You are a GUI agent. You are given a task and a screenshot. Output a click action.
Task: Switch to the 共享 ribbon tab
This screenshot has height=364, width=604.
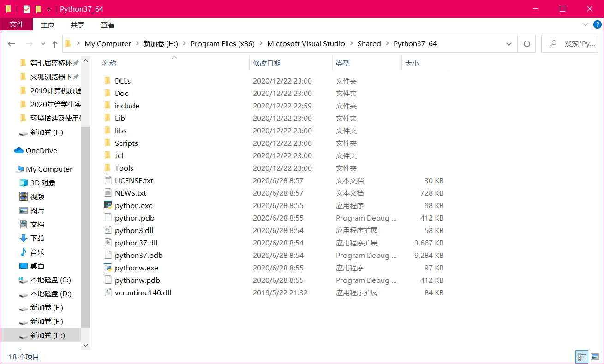77,24
